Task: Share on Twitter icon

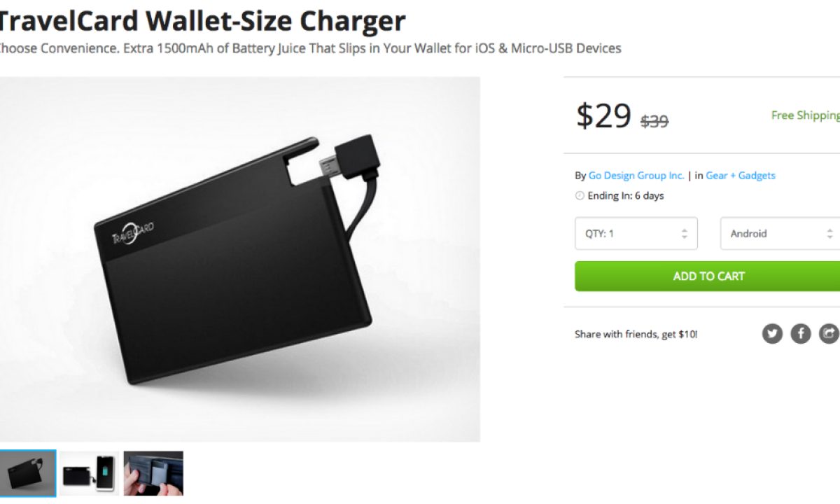Action: pos(772,334)
